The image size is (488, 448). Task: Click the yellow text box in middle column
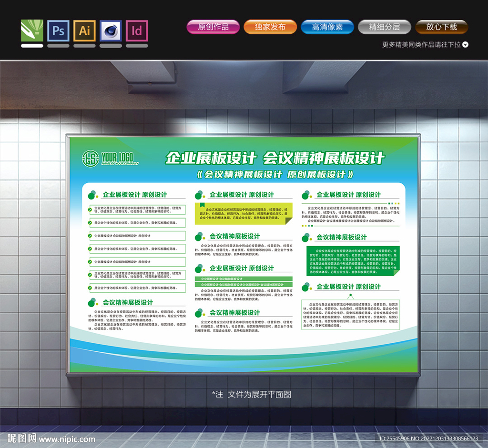coord(244,214)
